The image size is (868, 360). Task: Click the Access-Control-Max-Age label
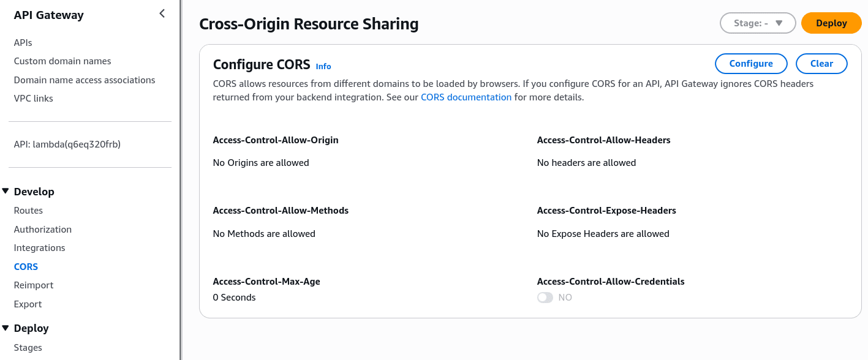click(266, 282)
